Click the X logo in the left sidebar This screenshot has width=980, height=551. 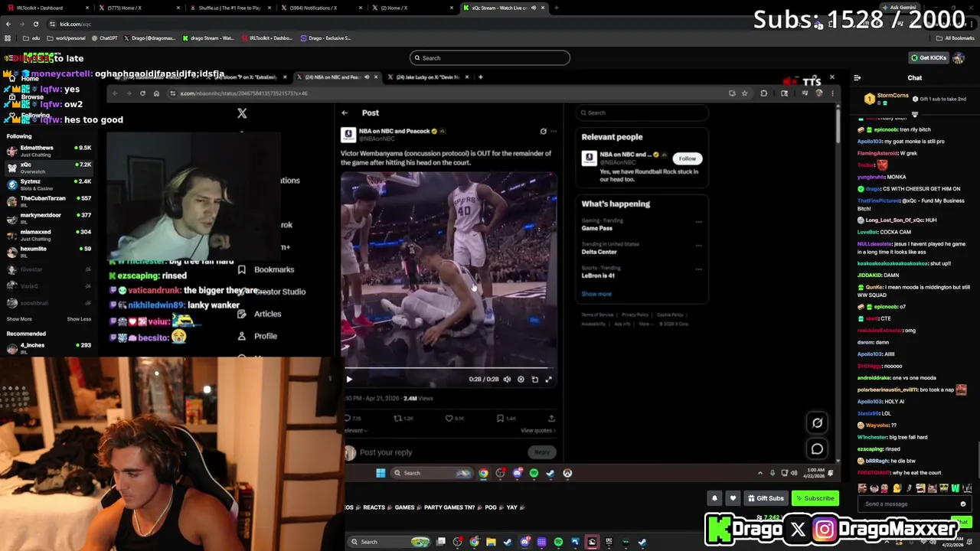242,113
